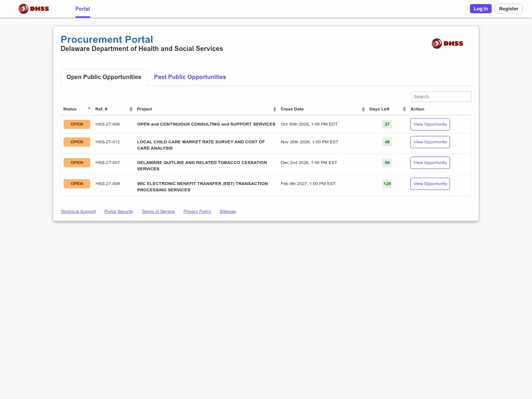Viewport: 532px width, 399px height.
Task: Select the "LOCAL CHILD CARE MARKET RATE SURVEY" project
Action: tap(201, 145)
